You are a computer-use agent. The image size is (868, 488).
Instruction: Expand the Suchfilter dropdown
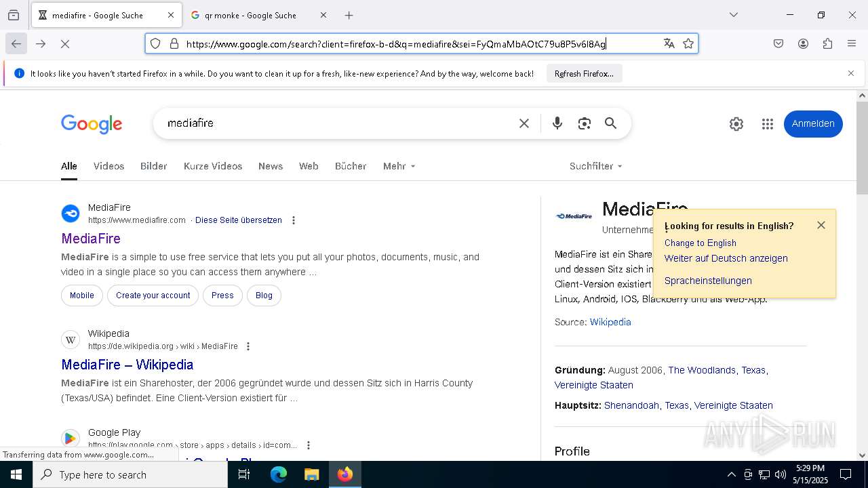click(595, 166)
